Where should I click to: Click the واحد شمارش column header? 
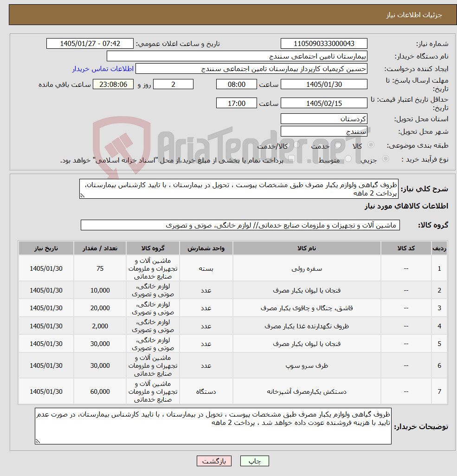point(206,248)
